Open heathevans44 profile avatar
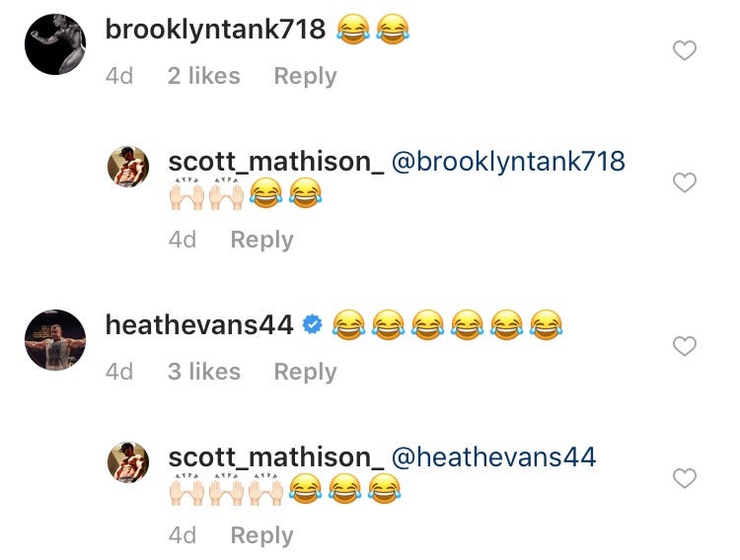Image resolution: width=740 pixels, height=560 pixels. tap(55, 340)
